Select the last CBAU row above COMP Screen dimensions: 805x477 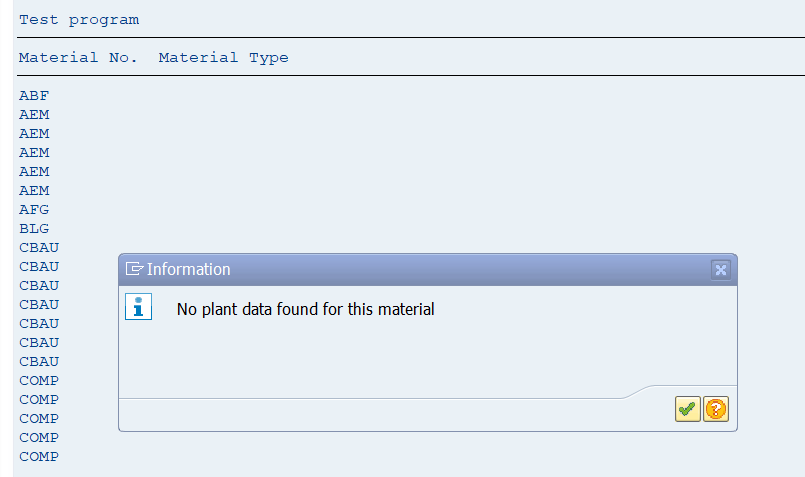click(x=39, y=361)
